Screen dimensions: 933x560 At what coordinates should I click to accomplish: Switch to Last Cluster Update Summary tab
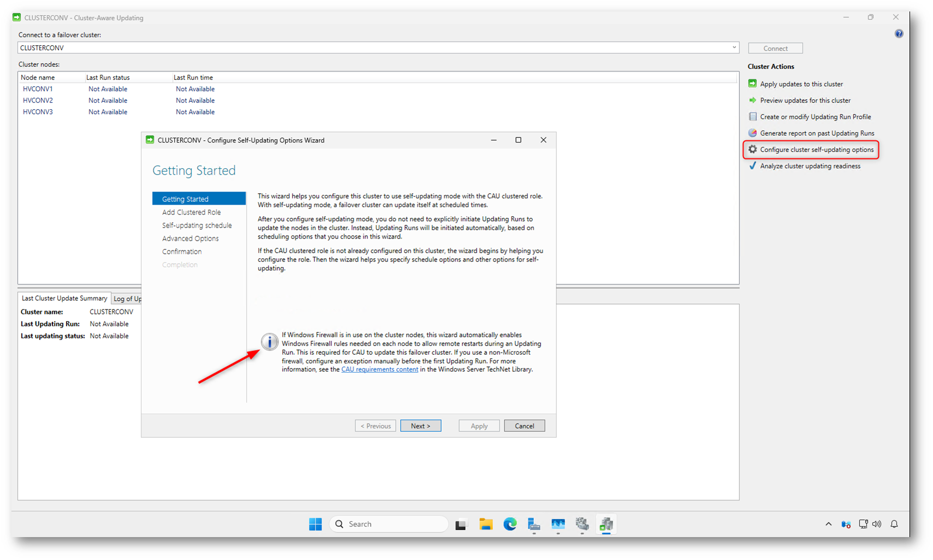64,298
